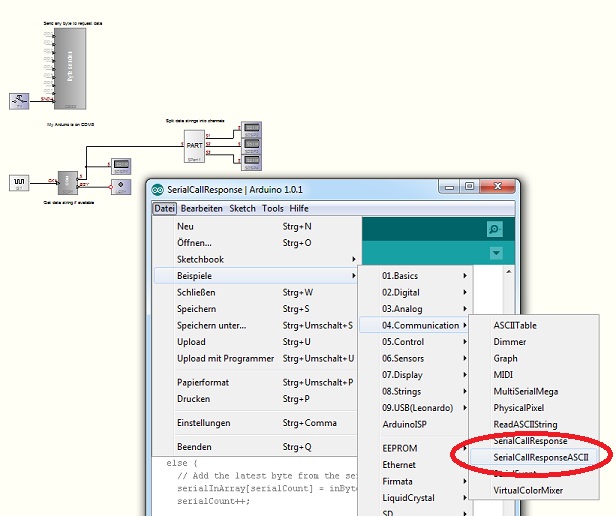Click the editor scrollbar up arrow
Screen dimensions: 616x516
click(x=509, y=272)
